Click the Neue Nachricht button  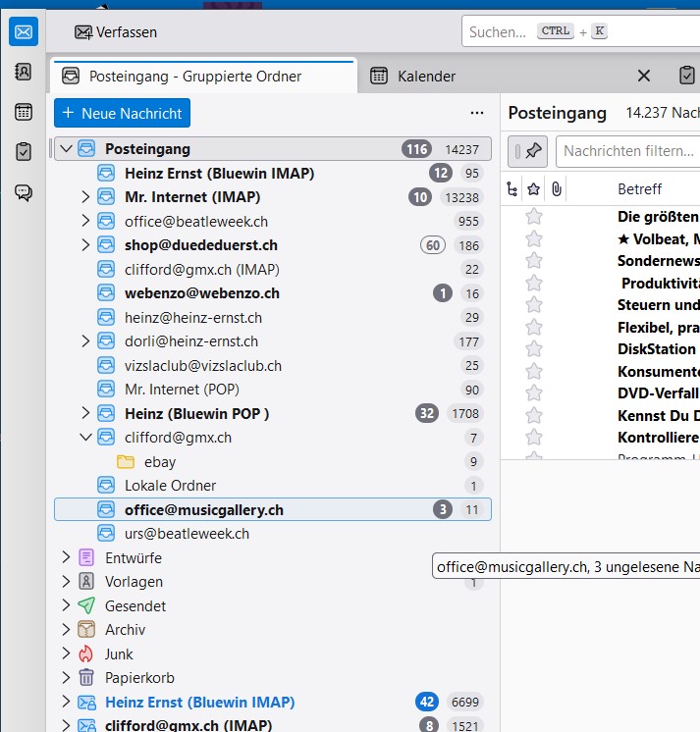coord(122,113)
